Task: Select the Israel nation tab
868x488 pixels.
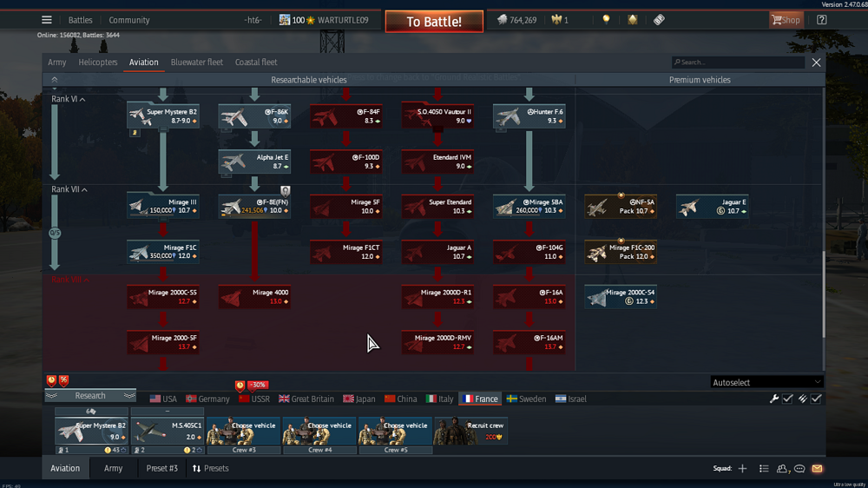Action: 571,399
